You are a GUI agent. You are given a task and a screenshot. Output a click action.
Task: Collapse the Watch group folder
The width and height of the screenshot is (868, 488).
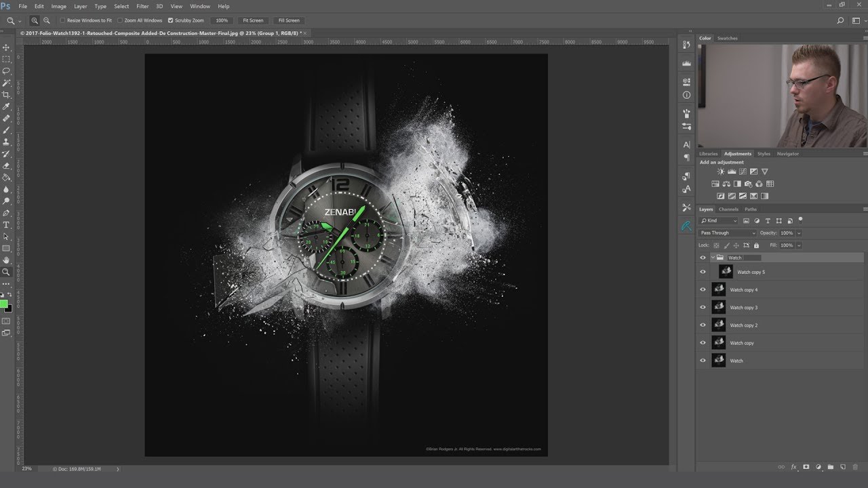point(713,258)
